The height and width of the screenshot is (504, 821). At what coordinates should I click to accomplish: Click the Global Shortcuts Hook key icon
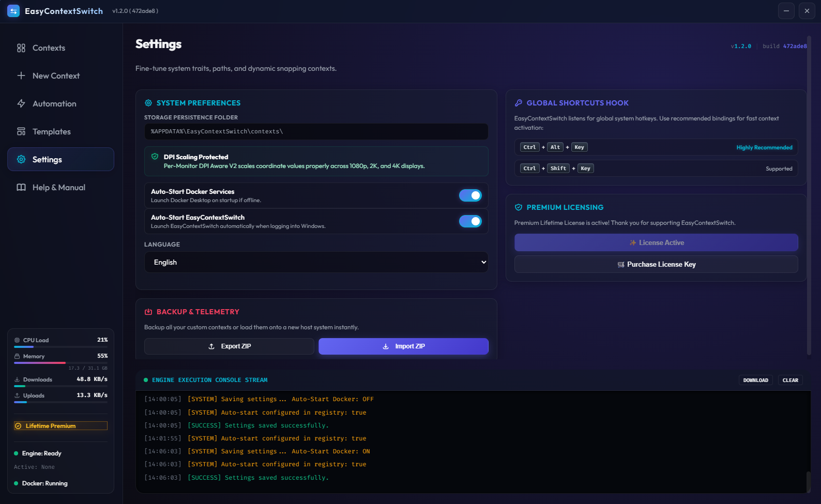(x=519, y=103)
